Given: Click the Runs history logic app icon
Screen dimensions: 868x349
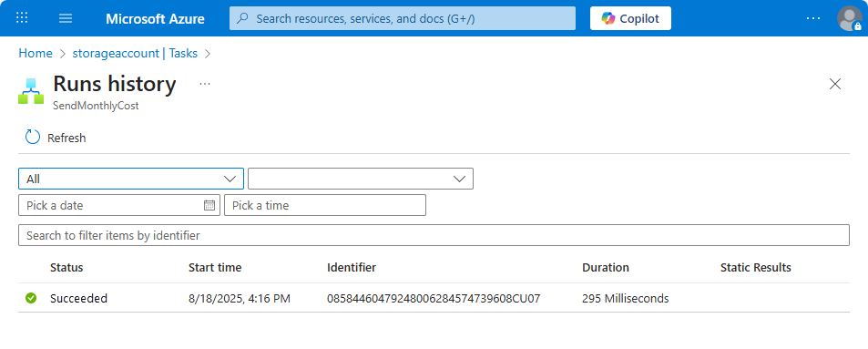Looking at the screenshot, I should point(31,91).
